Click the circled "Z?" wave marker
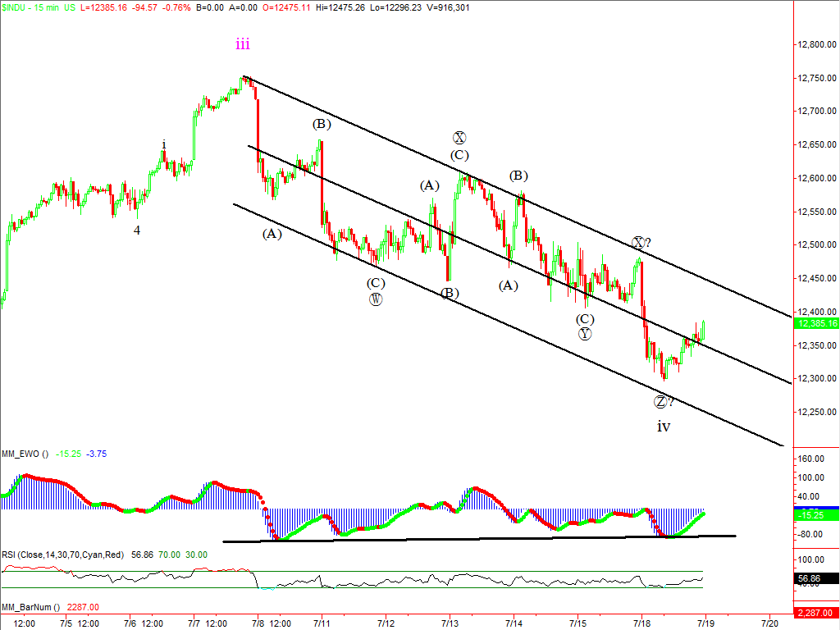Viewport: 840px width, 630px height. [x=663, y=402]
